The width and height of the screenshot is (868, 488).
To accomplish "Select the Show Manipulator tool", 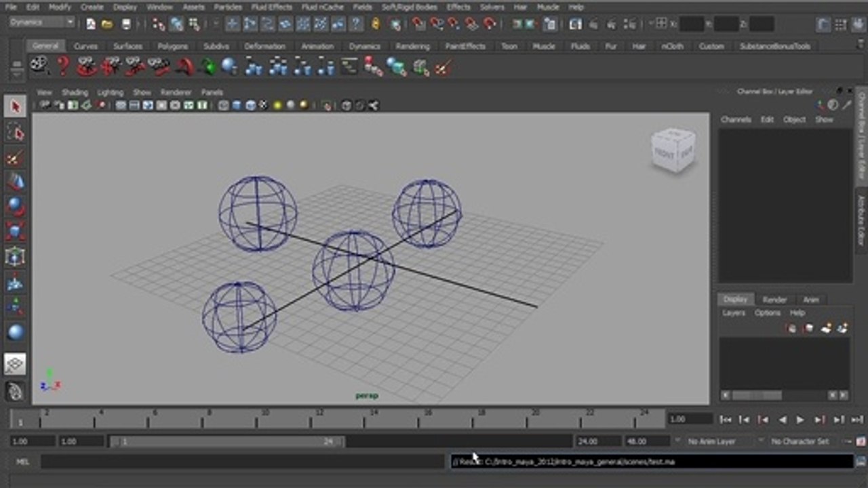I will click(16, 307).
